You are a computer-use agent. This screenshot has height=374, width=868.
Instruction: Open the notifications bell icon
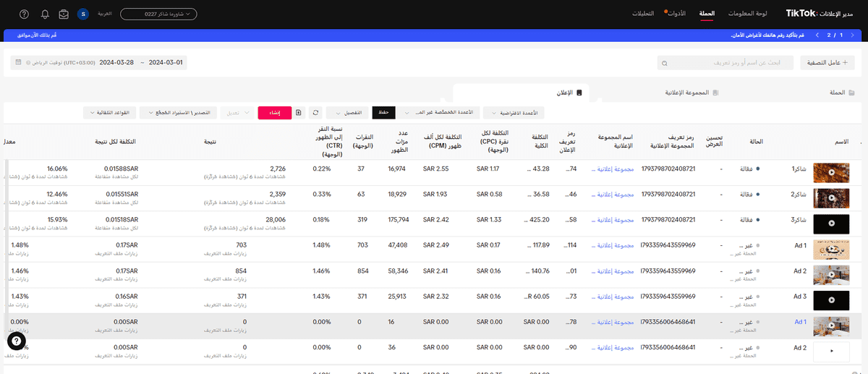pyautogui.click(x=46, y=14)
